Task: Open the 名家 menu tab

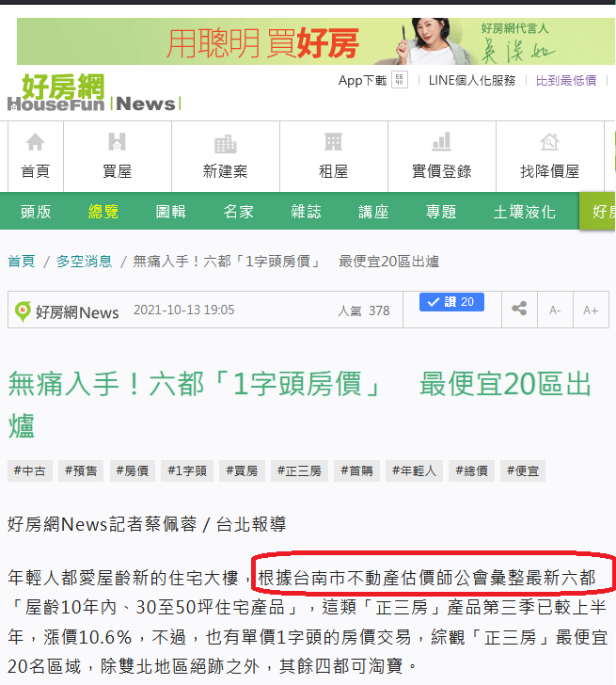Action: pyautogui.click(x=238, y=212)
